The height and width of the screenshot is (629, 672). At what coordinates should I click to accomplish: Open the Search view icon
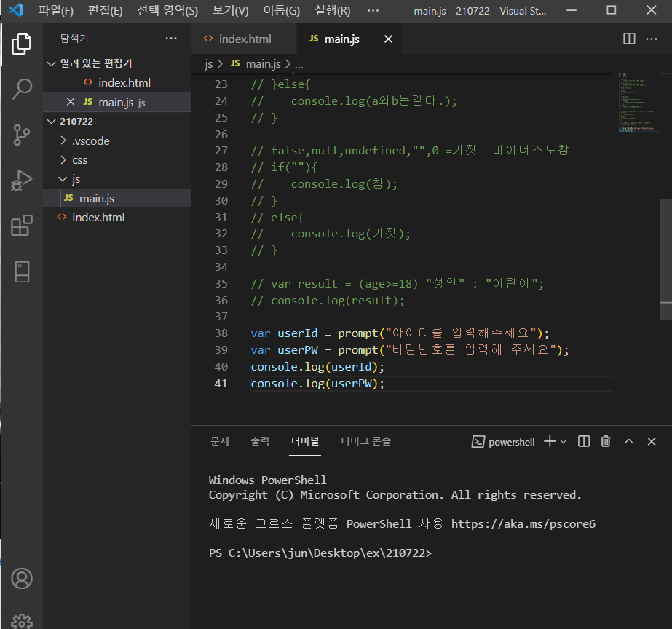point(22,89)
